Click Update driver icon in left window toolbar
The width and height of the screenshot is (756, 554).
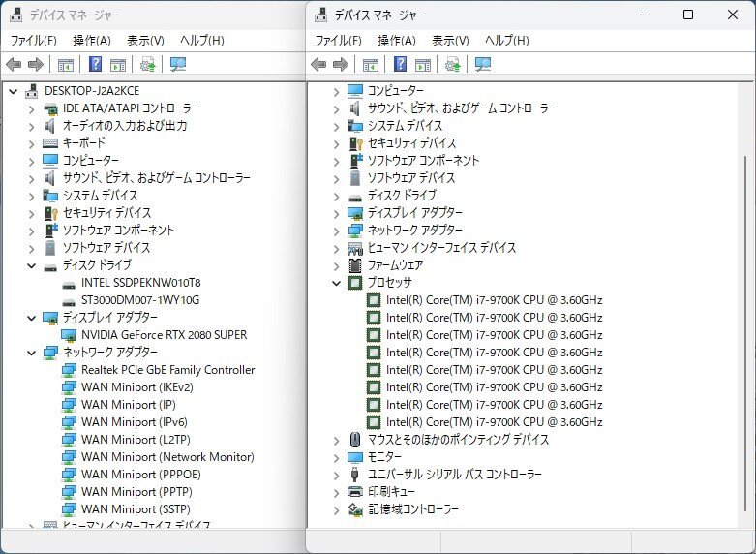[x=147, y=64]
